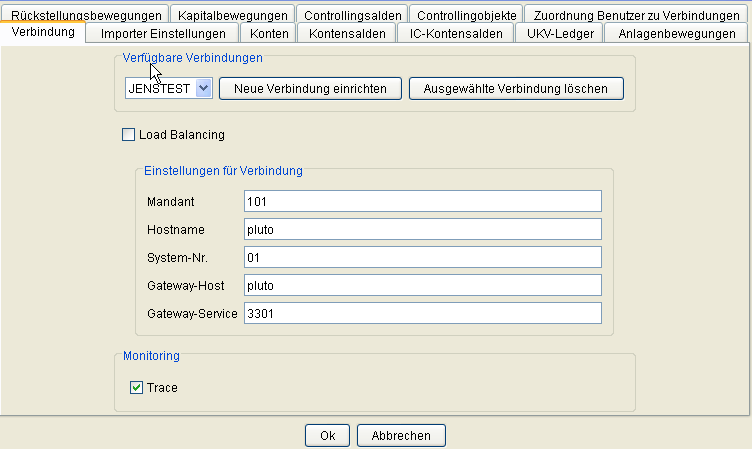Open the Konten tab
752x449 pixels.
tap(269, 34)
